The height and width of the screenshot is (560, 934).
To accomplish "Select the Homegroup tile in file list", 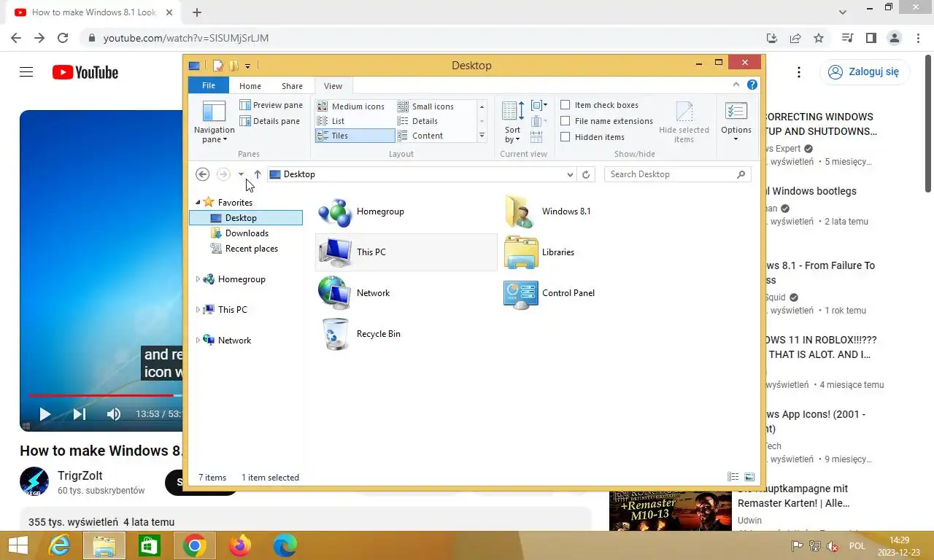I will (406, 211).
